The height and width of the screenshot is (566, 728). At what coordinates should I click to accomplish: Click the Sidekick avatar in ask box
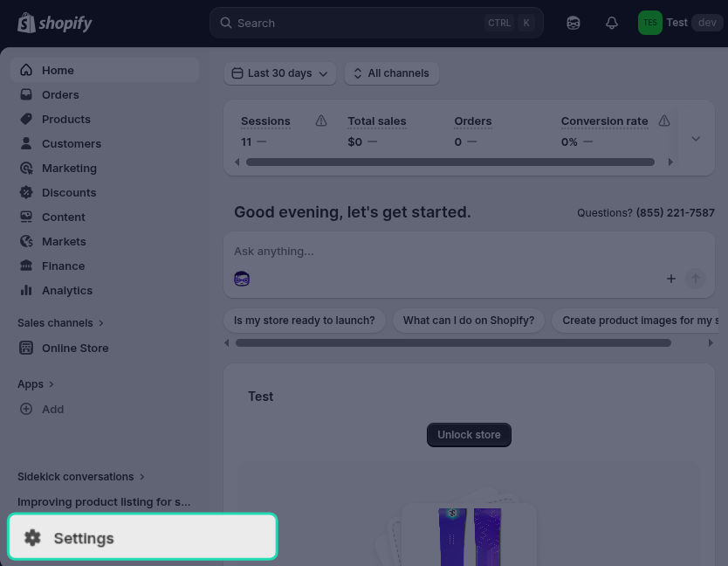point(242,279)
